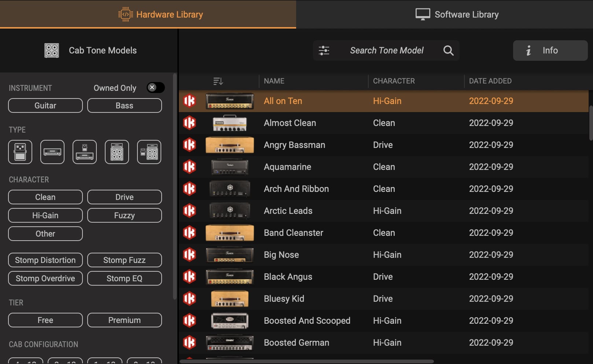Open the filter sliders icon beside search
Screen dimensions: 593x364
point(324,51)
